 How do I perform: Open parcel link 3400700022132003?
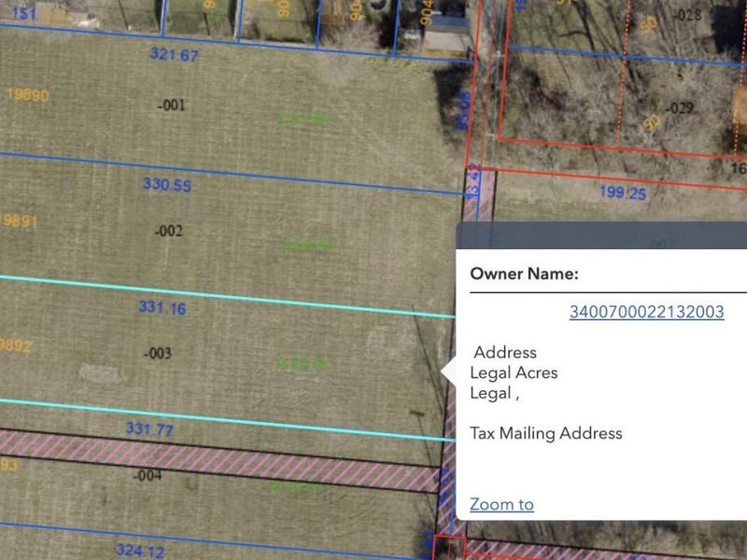(646, 312)
